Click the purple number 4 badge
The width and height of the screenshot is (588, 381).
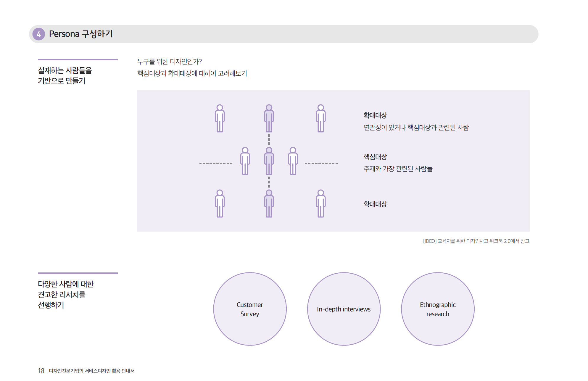pos(39,34)
